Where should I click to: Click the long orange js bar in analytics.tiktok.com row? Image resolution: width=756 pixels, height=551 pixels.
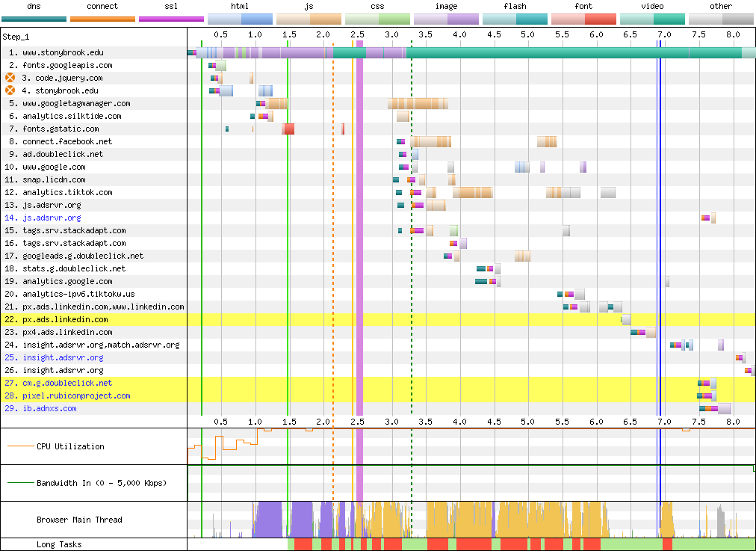coord(472,192)
